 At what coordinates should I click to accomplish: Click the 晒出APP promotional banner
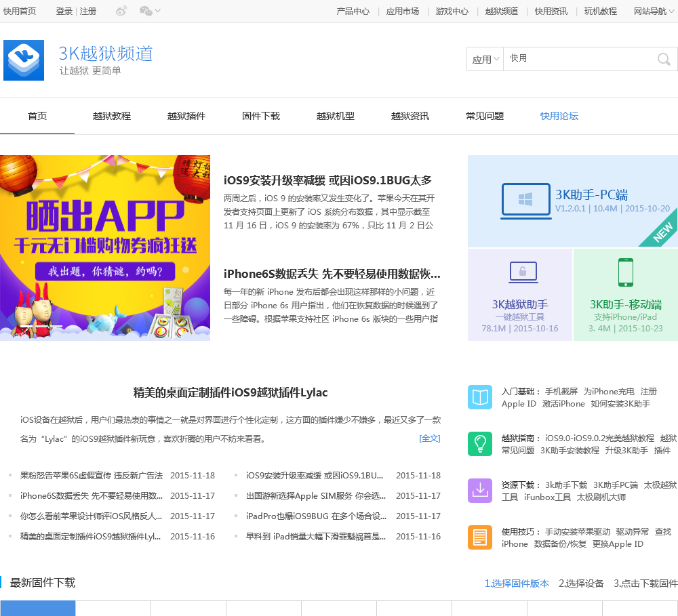click(x=105, y=247)
